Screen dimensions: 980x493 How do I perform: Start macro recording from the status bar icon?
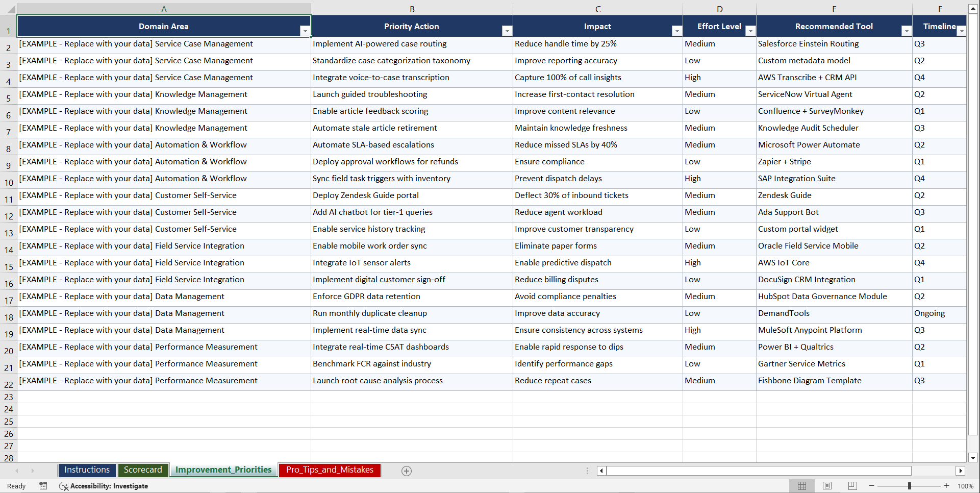point(43,486)
